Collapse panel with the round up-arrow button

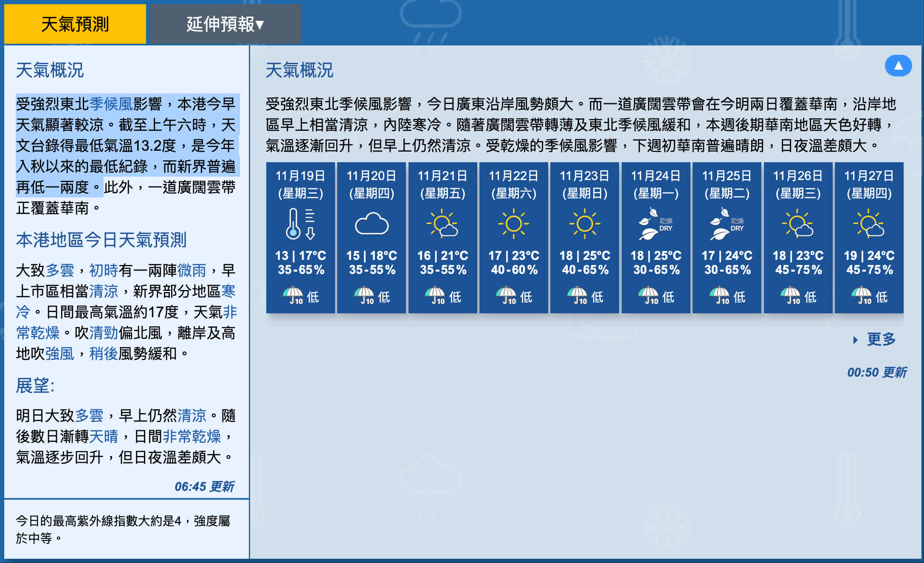point(898,66)
